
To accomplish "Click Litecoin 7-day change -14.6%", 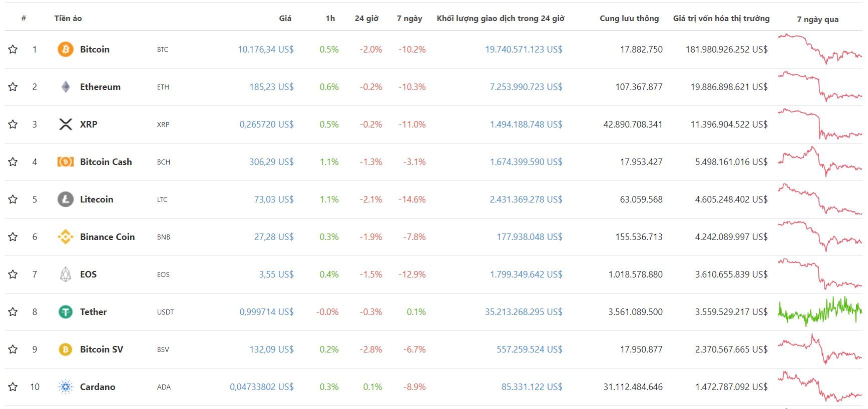I will click(412, 199).
